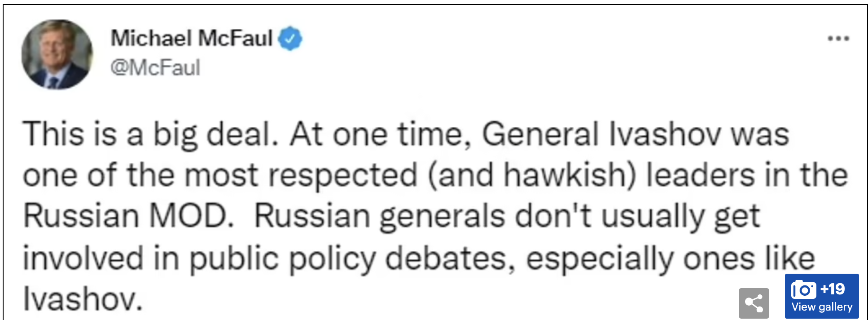Click the Michael McFaul display name

192,38
